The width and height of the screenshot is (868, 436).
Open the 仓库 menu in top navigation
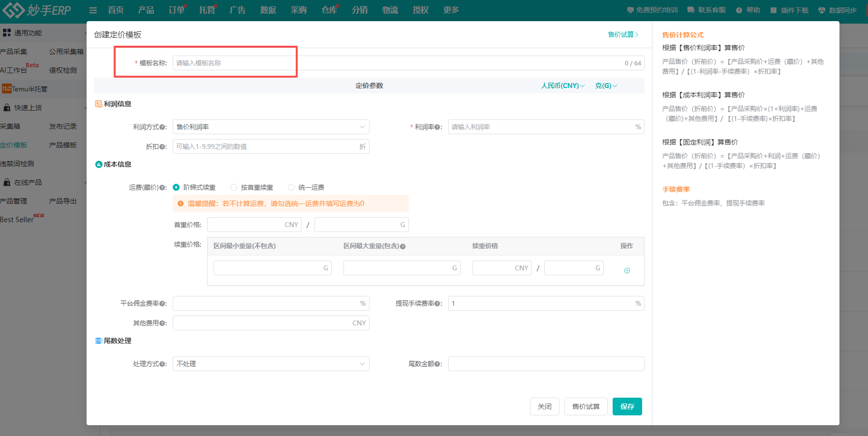329,10
